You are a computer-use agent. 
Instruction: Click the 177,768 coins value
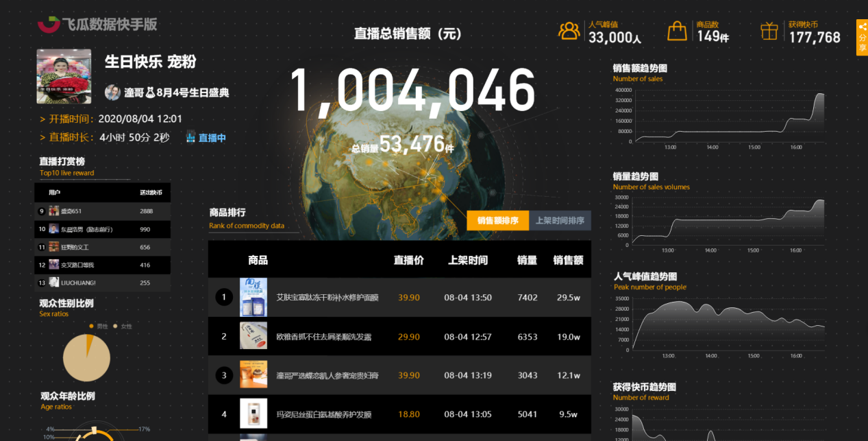815,38
